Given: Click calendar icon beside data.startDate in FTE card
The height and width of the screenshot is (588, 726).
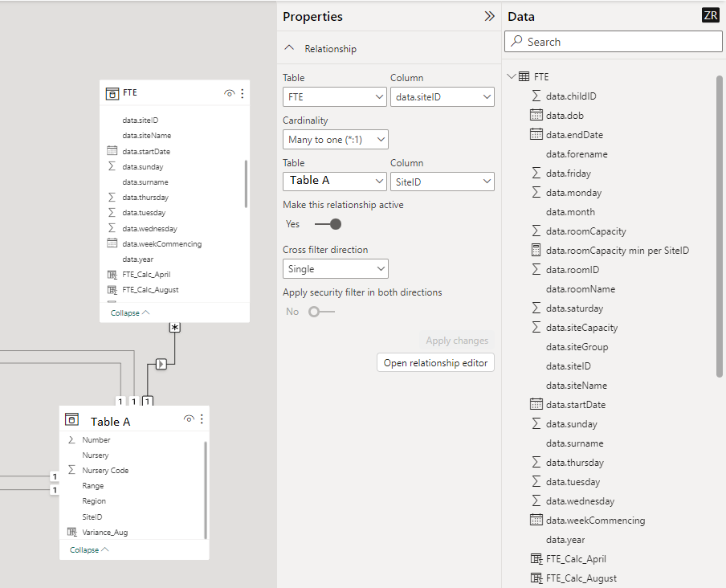Looking at the screenshot, I should [112, 151].
